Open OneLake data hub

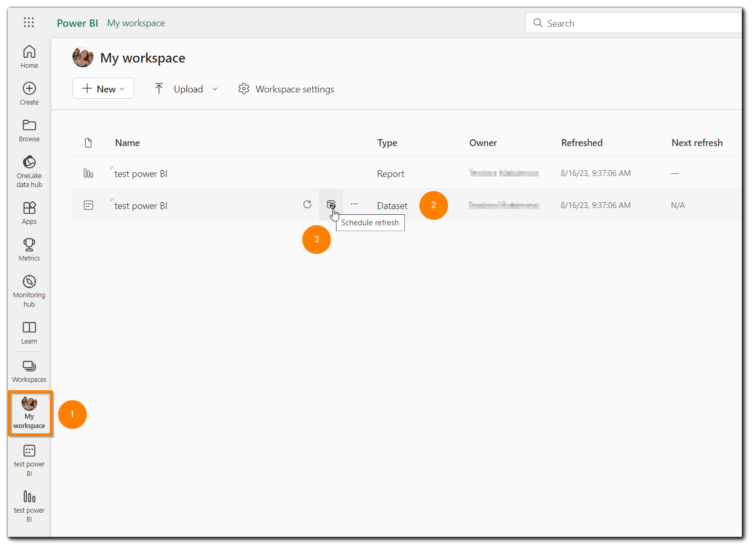[x=29, y=171]
